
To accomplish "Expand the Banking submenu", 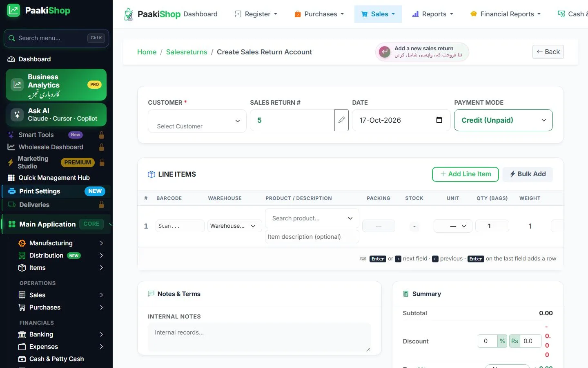I will [101, 334].
